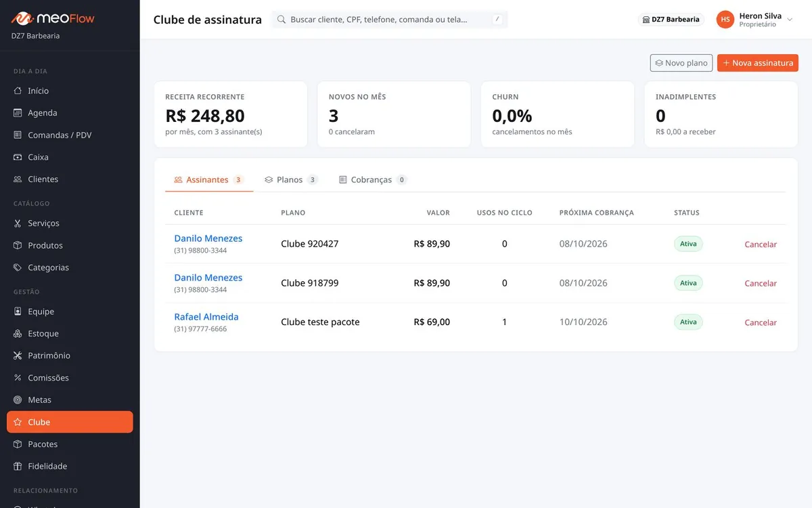The height and width of the screenshot is (508, 812).
Task: Cancel Rafael Almeida's subscription
Action: [x=761, y=323]
